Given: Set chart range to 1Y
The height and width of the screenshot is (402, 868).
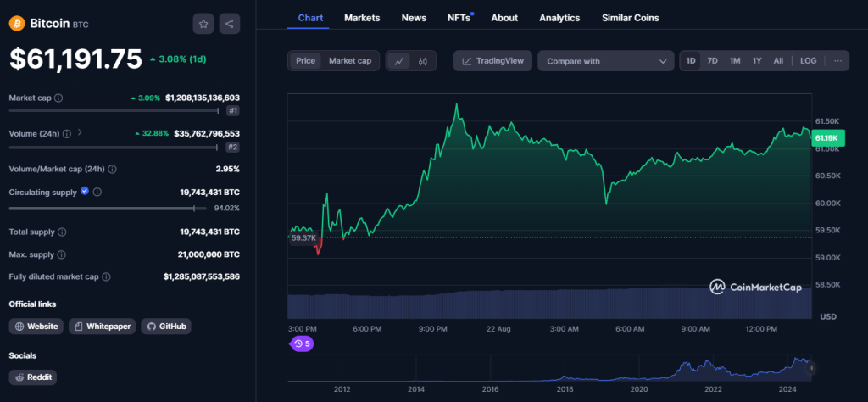Looking at the screenshot, I should pos(757,61).
